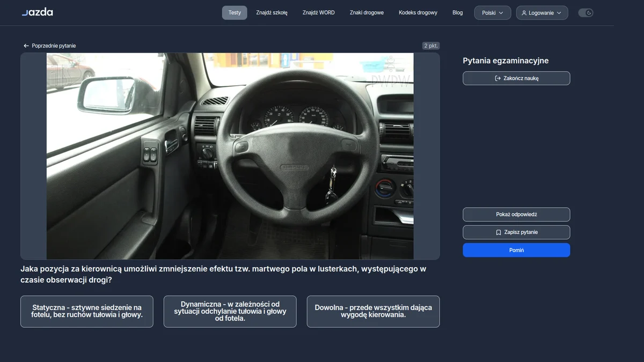The image size is (644, 362).
Task: Click the steering wheel question image
Action: coord(230,156)
